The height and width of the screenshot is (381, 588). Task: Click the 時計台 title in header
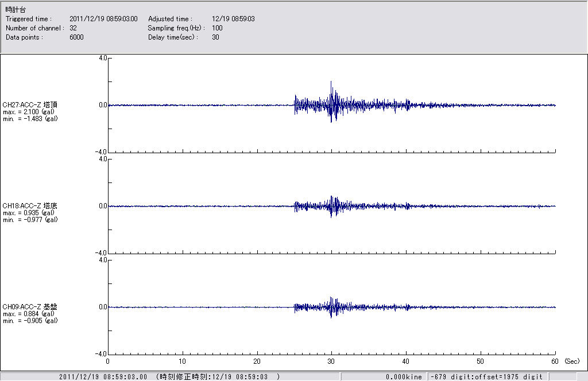click(16, 10)
